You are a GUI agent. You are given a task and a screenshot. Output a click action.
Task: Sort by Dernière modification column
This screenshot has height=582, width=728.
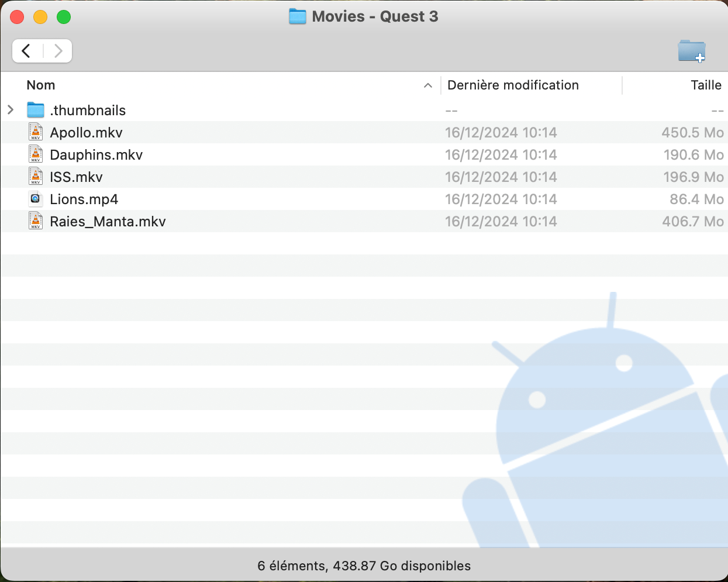coord(513,85)
